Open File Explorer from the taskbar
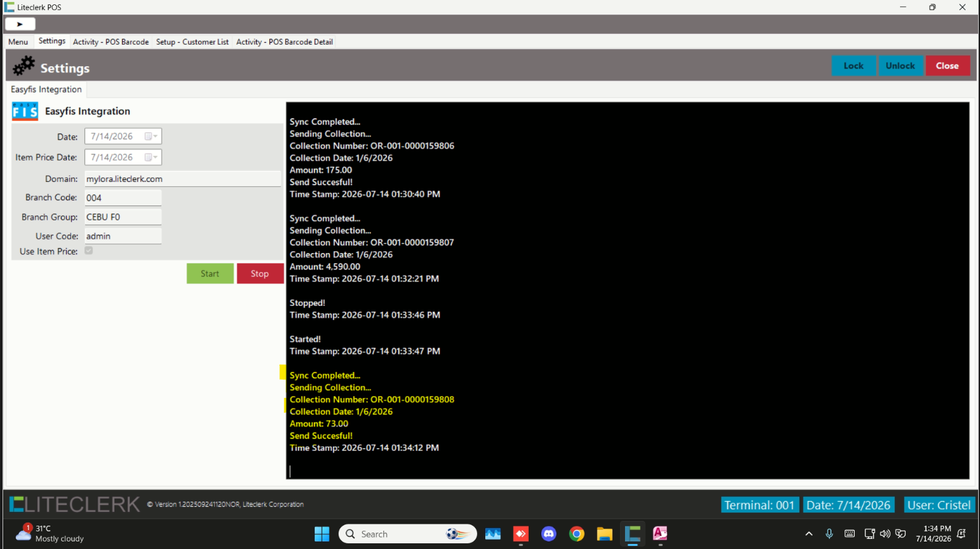The image size is (980, 549). click(x=604, y=534)
